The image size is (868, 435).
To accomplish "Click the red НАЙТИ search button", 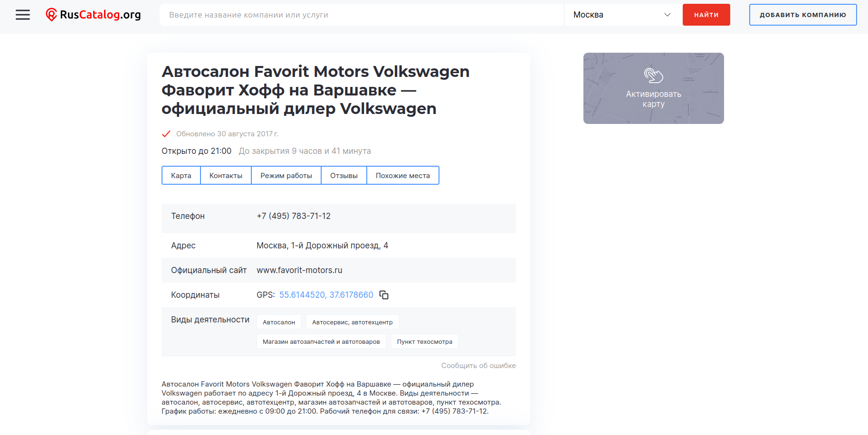I will tap(706, 15).
